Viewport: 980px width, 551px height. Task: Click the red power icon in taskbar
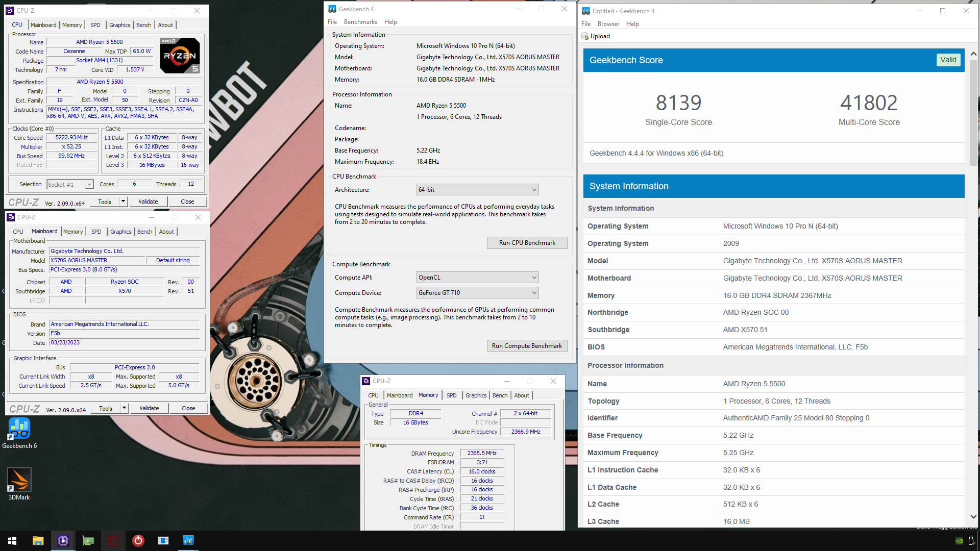point(138,541)
